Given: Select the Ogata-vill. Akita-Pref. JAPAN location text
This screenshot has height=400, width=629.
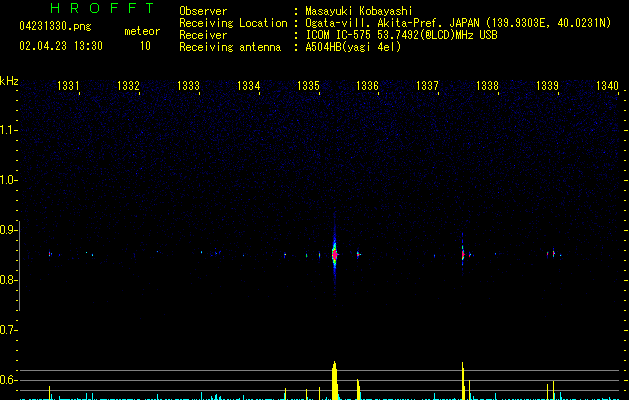Looking at the screenshot, I should pos(458,23).
